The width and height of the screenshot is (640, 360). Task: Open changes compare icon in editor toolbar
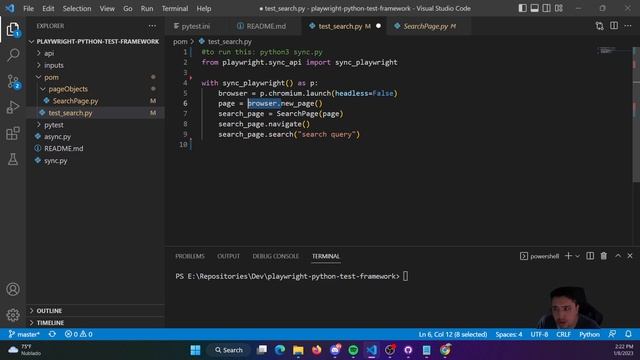coord(599,26)
